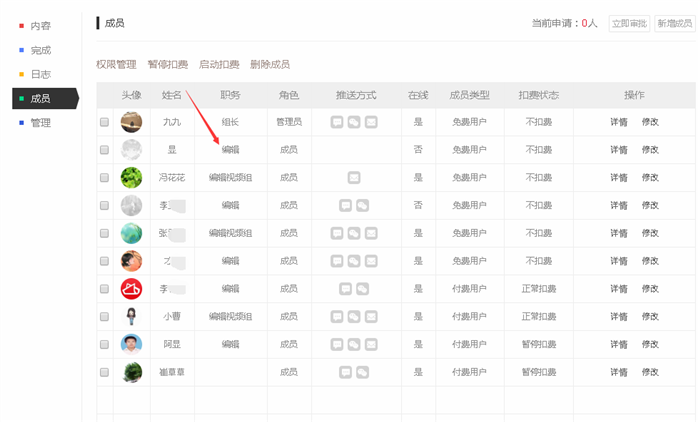Click the 扣费状态 column header
Viewport: 700px width, 422px height.
point(538,95)
